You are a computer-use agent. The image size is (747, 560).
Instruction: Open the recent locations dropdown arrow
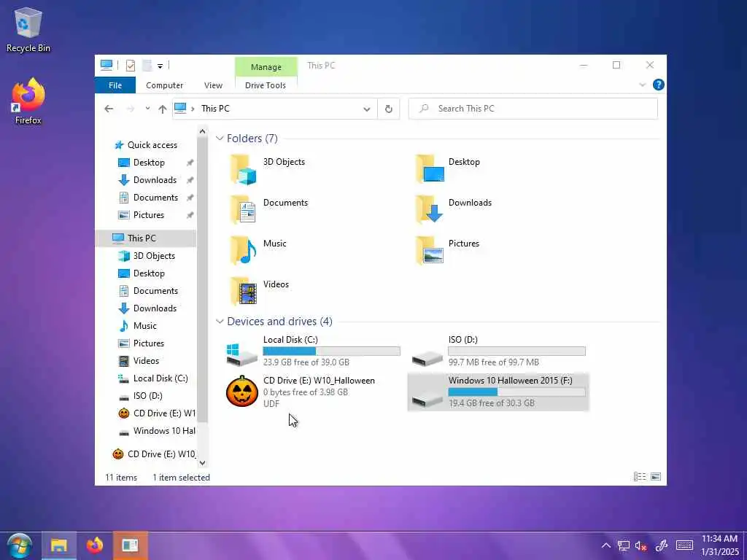(147, 109)
